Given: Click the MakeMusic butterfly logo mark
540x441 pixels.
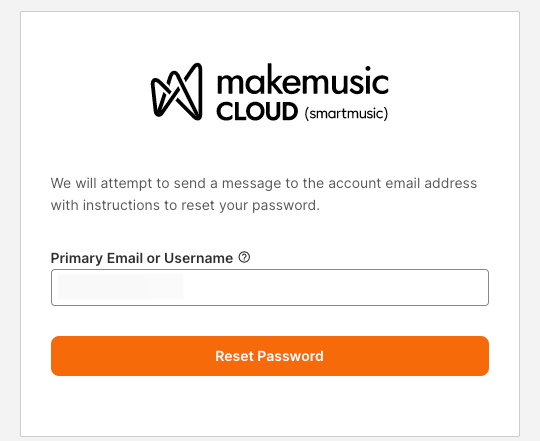Looking at the screenshot, I should pyautogui.click(x=177, y=92).
